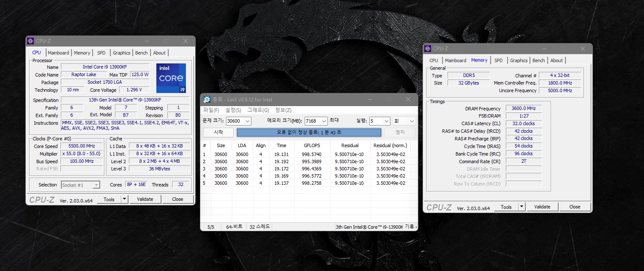The width and height of the screenshot is (644, 271).
Task: Click the Time column header in LinX
Action: tap(281, 145)
